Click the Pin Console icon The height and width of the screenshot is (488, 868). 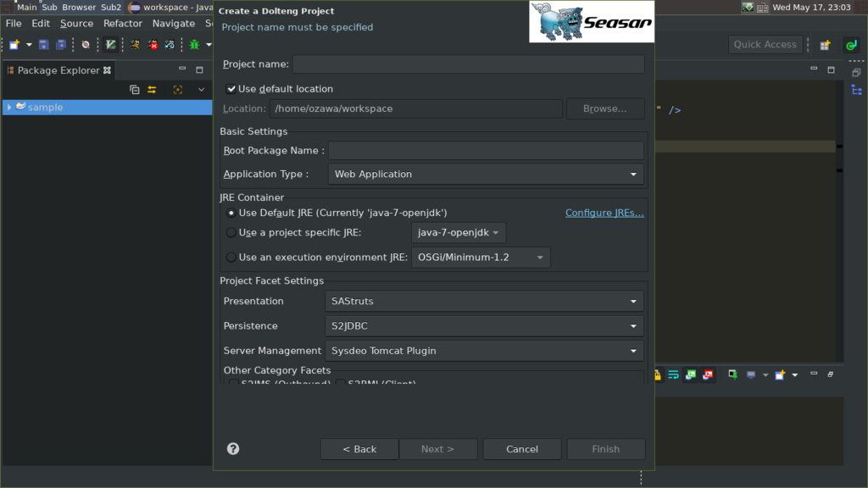pos(733,375)
